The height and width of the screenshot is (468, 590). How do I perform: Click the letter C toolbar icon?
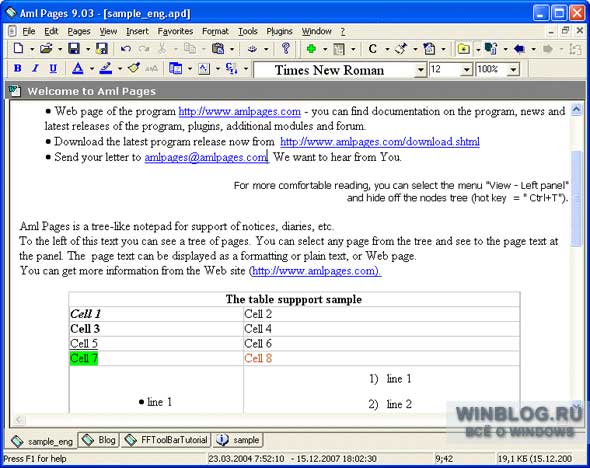pyautogui.click(x=373, y=49)
